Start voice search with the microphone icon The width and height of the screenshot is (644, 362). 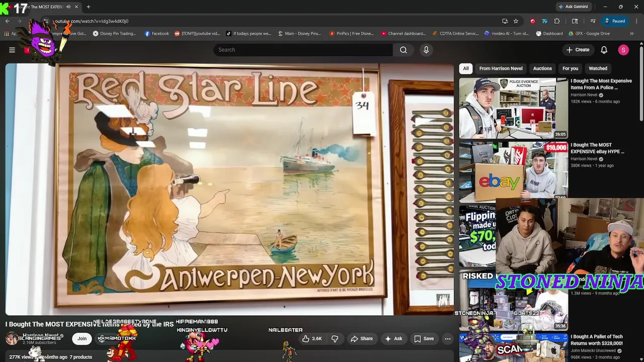point(426,50)
